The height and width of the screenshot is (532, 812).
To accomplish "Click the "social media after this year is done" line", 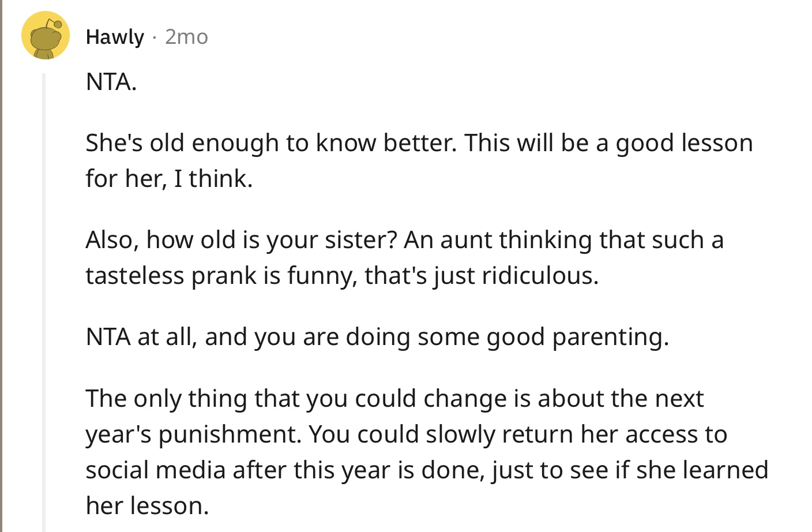I will [x=427, y=470].
